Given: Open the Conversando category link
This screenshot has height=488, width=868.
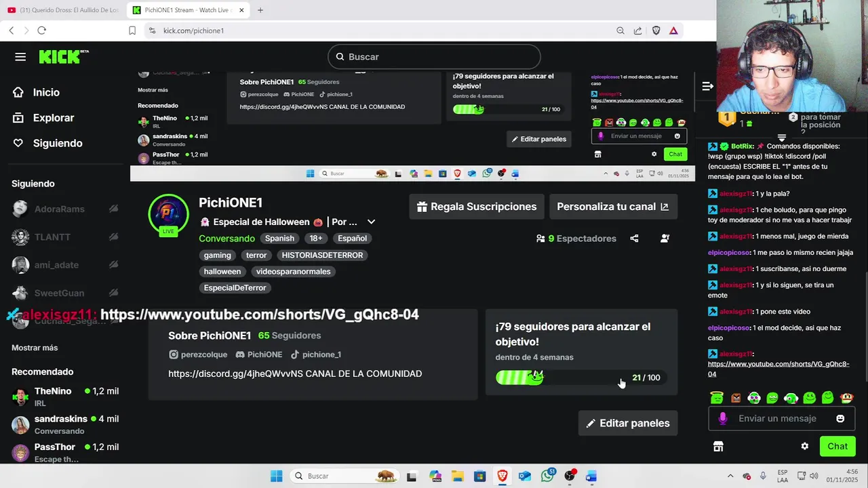Looking at the screenshot, I should [226, 239].
